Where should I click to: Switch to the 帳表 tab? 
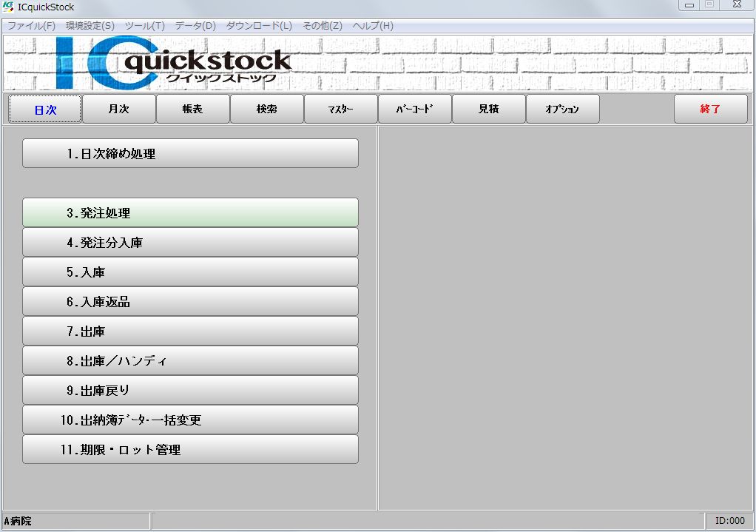click(x=193, y=109)
